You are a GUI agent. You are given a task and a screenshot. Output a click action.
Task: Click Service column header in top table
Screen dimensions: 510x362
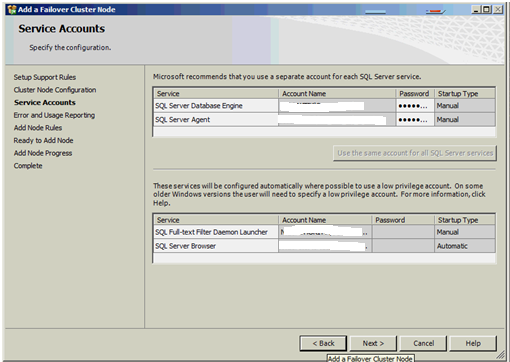click(x=216, y=94)
